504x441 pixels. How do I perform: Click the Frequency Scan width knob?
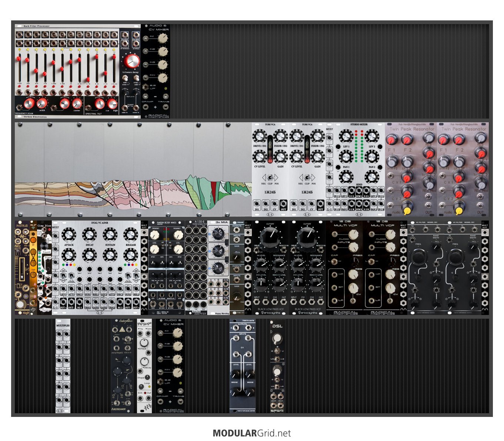41,103
